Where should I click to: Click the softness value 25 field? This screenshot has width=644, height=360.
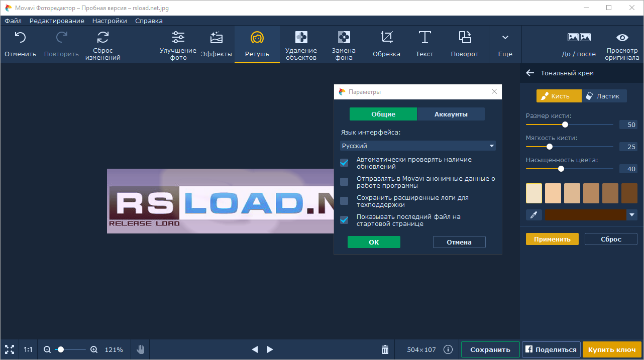click(628, 147)
